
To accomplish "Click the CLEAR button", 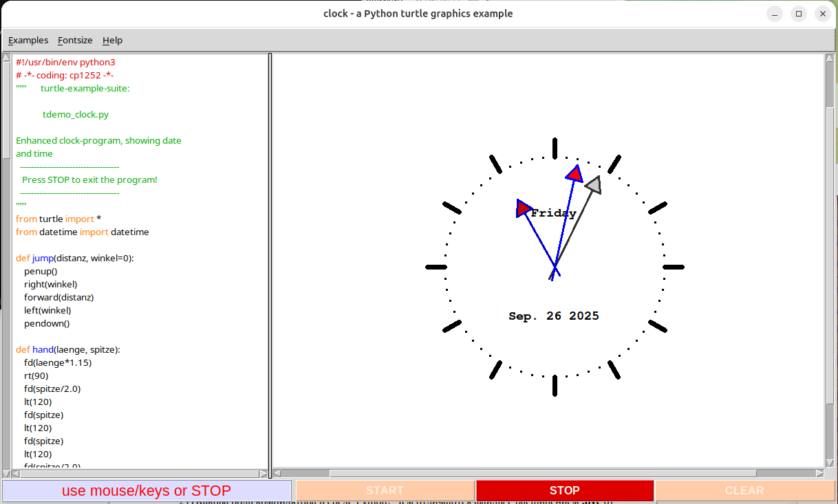I will [744, 490].
